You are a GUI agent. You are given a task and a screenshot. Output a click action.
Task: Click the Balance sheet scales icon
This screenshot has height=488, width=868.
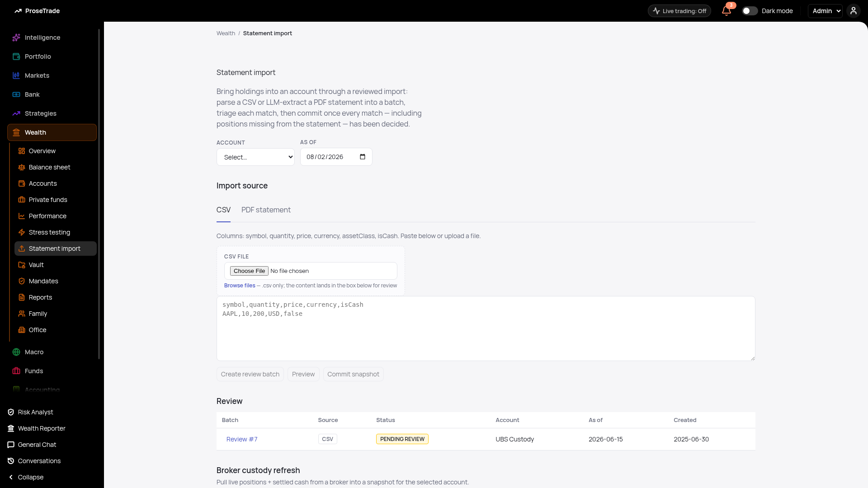(22, 167)
